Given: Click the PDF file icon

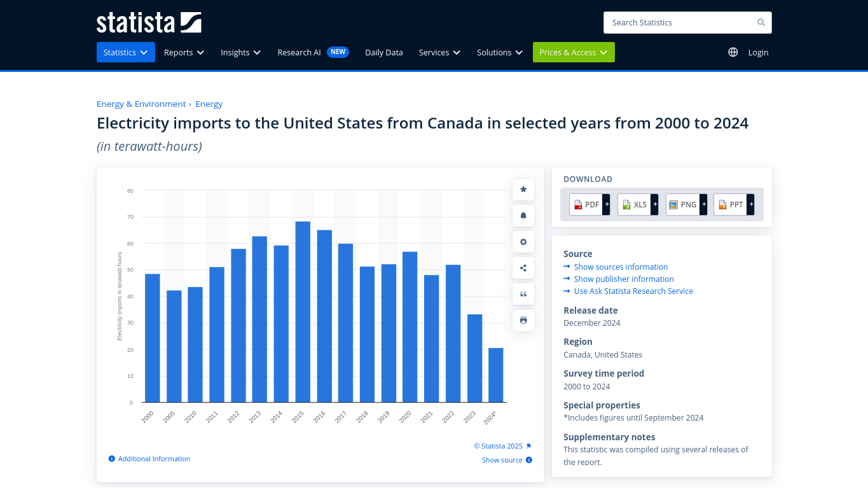Looking at the screenshot, I should pos(578,205).
